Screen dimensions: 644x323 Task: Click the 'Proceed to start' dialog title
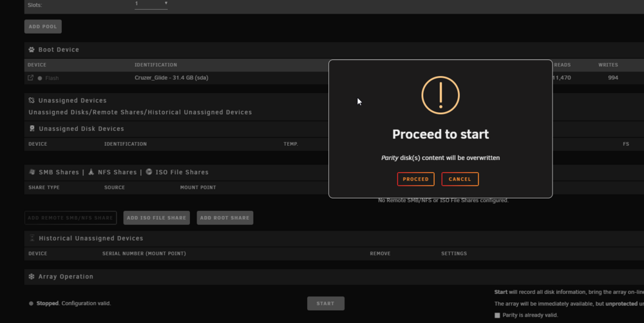pos(440,134)
